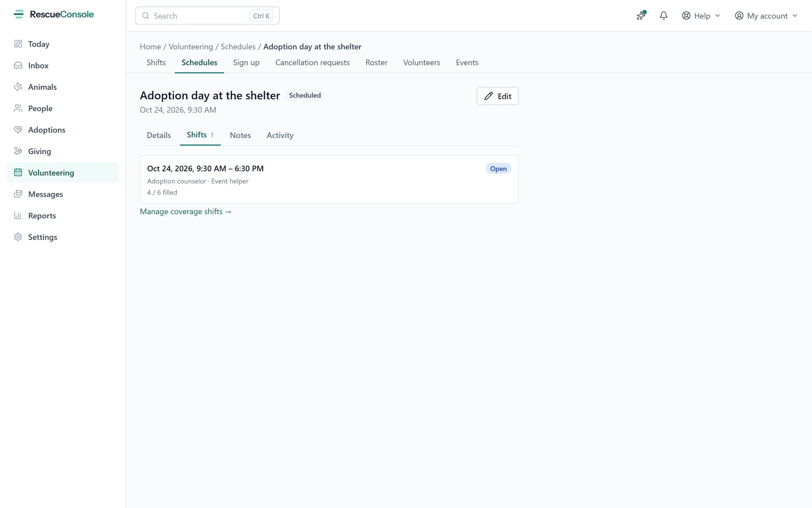This screenshot has width=812, height=508.
Task: Go to Home in the breadcrumb
Action: tap(150, 47)
